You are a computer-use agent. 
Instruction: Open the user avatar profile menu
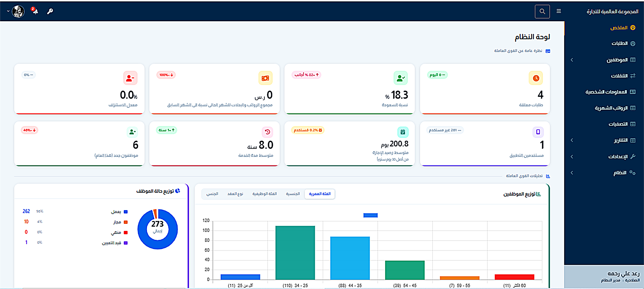point(18,11)
